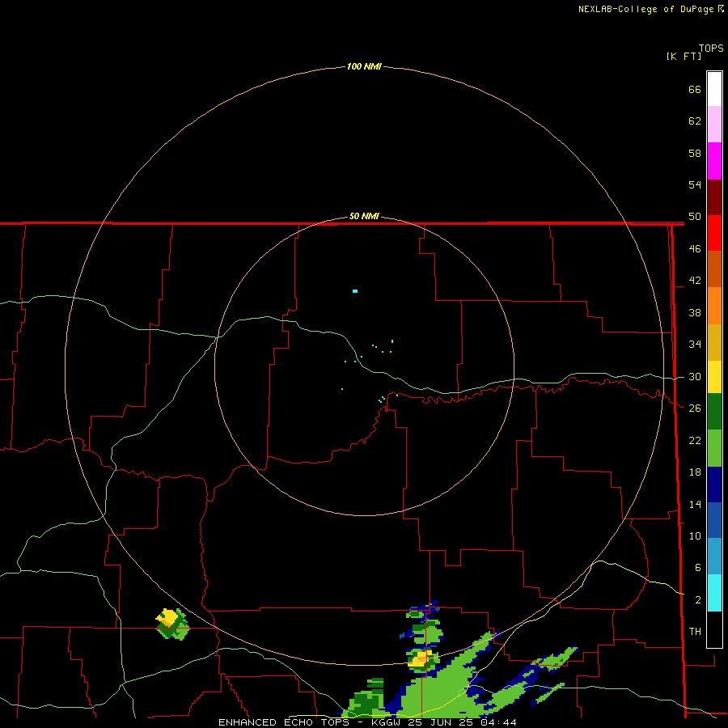Click the white 66 kft legend swatch
The height and width of the screenshot is (728, 728).
[714, 89]
